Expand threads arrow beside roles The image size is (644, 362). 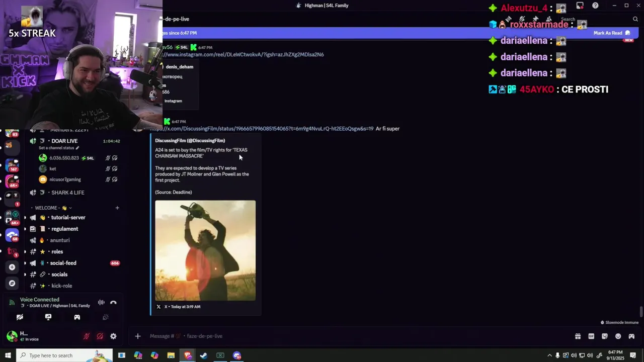[x=25, y=252]
